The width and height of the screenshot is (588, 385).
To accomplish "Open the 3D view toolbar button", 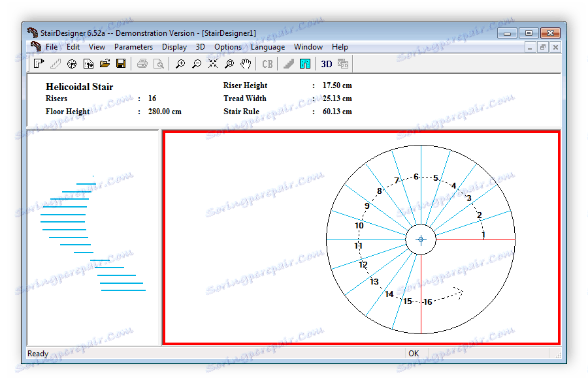I will pos(326,63).
